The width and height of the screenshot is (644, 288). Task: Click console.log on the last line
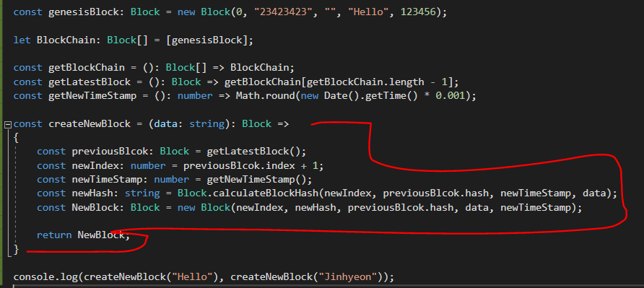click(45, 277)
